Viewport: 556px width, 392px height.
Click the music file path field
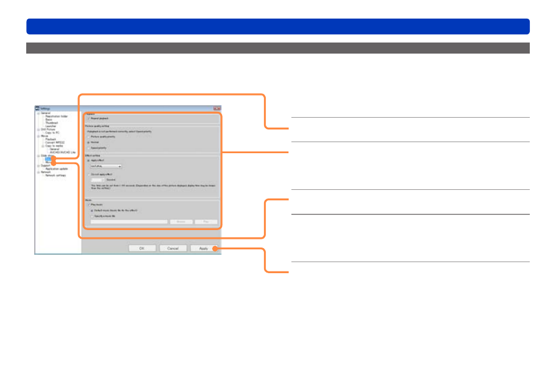(129, 222)
